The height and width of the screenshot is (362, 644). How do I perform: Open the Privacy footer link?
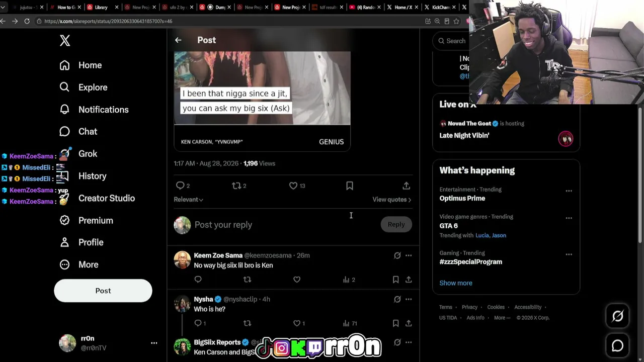coord(469,307)
